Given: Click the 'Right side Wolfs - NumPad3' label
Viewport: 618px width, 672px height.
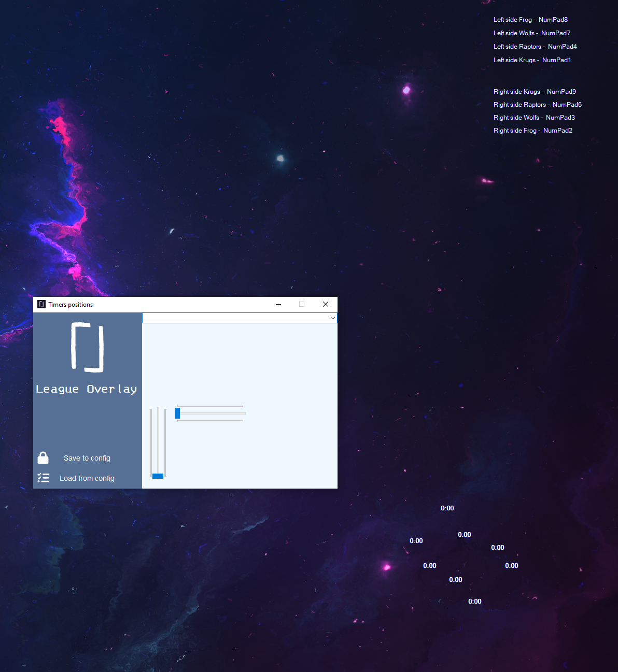Looking at the screenshot, I should click(x=534, y=118).
